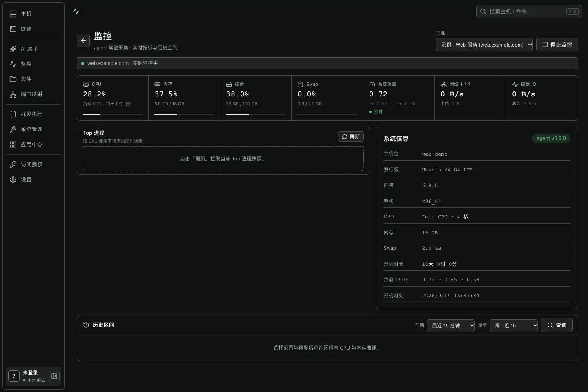Image resolution: width=588 pixels, height=392 pixels.
Task: Click the Swap database icon
Action: coord(300,84)
